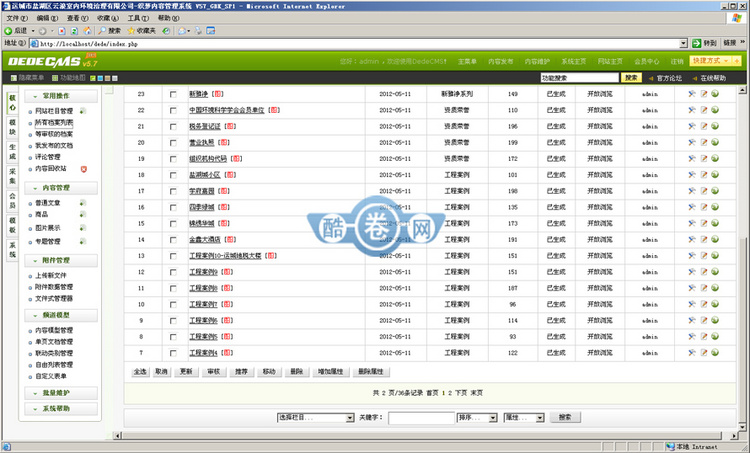Click the add icon beside 网站栏目管理
Screen dimensions: 750x453
(x=83, y=111)
